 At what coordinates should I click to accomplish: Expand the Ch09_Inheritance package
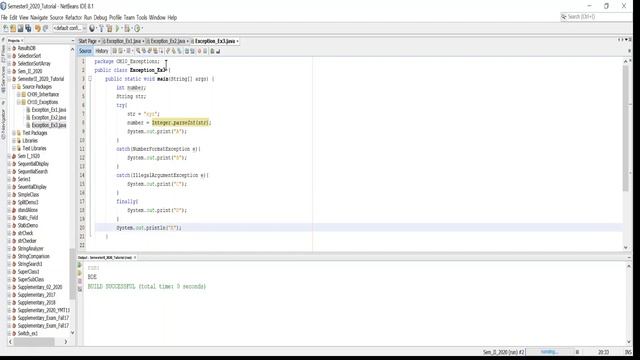tap(18, 94)
